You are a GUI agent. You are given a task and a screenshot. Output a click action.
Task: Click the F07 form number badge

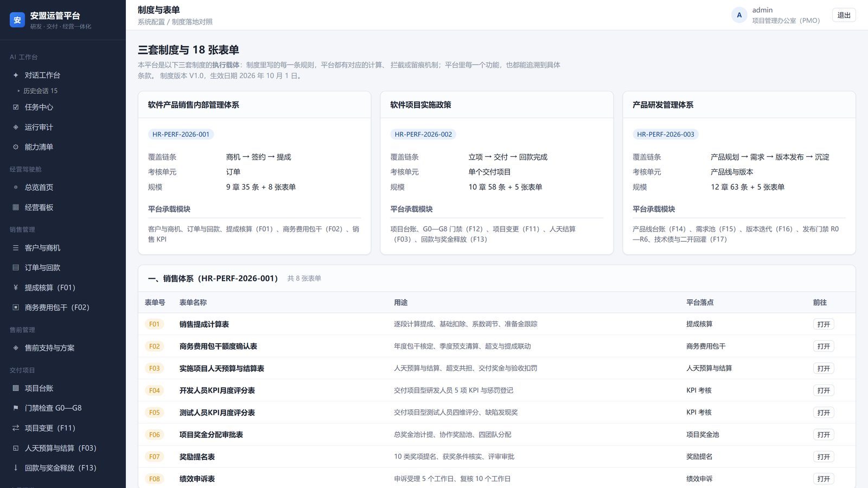(x=155, y=457)
